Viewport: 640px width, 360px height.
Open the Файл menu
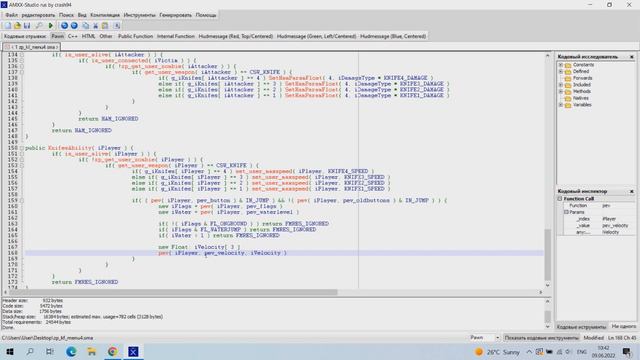tap(11, 15)
